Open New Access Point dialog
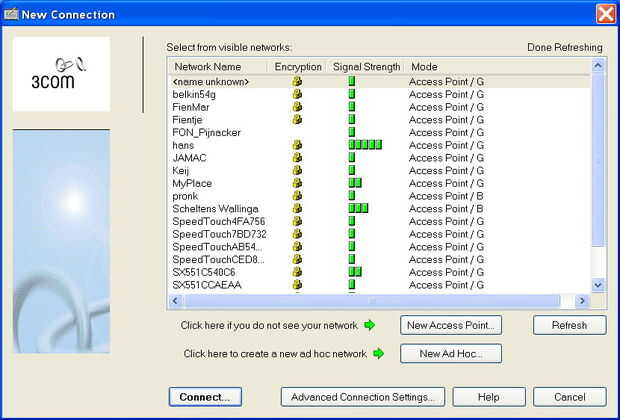Screen dimensions: 620x420 (x=451, y=325)
